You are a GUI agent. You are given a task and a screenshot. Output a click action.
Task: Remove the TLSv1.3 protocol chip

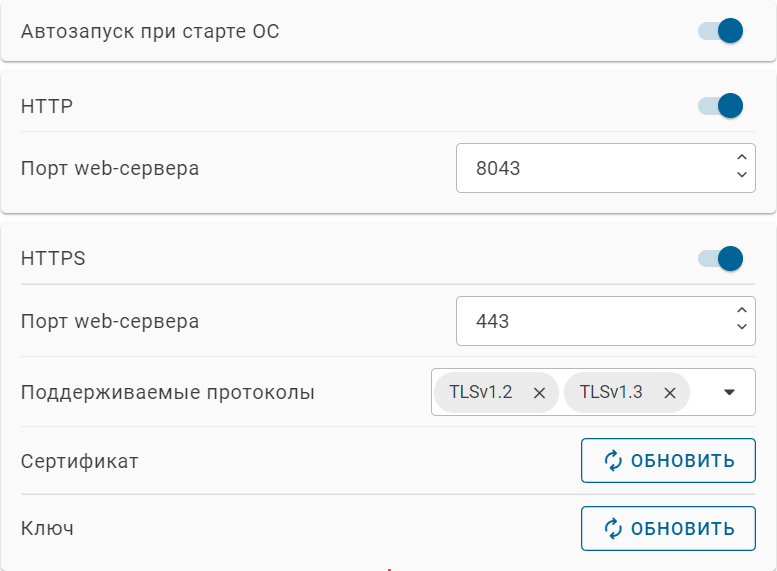pos(669,393)
